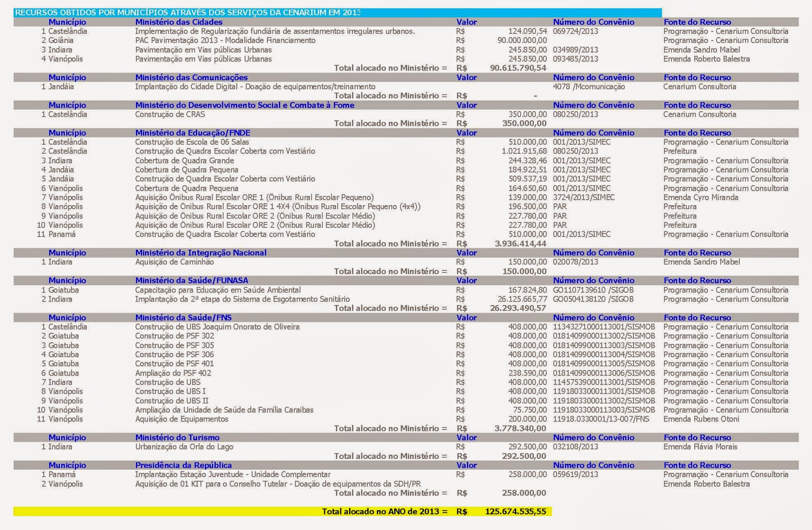Select the 'Aquisição de Caminhão' cell
The height and width of the screenshot is (530, 812).
coord(174,262)
